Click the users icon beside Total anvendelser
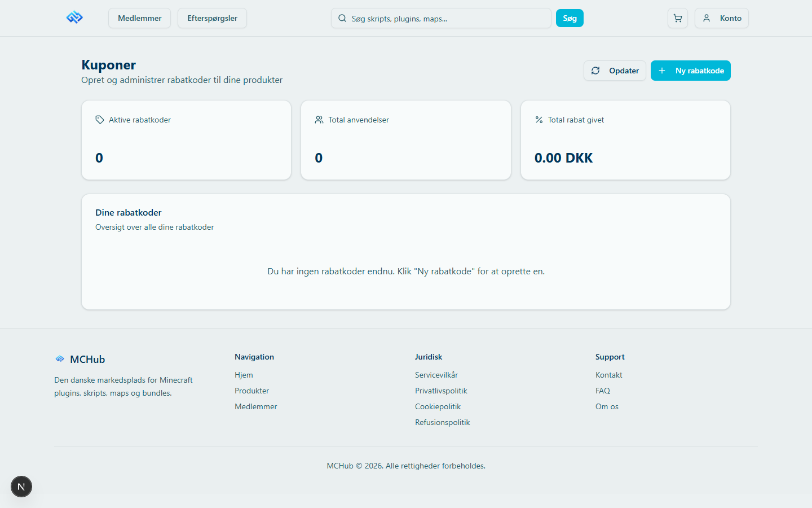Image resolution: width=812 pixels, height=508 pixels. tap(319, 120)
